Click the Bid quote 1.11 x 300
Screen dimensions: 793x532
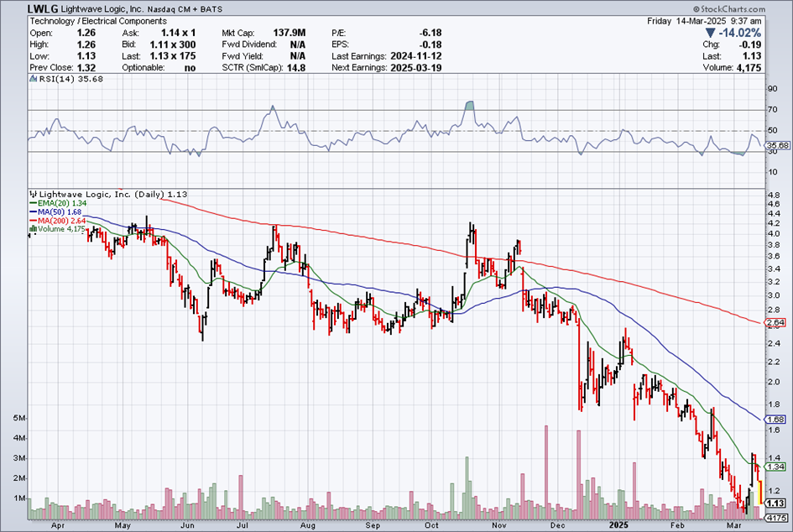coord(173,44)
